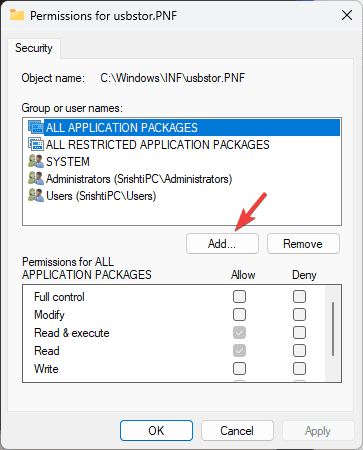Click the Add... button
This screenshot has height=450, width=363.
coord(222,244)
